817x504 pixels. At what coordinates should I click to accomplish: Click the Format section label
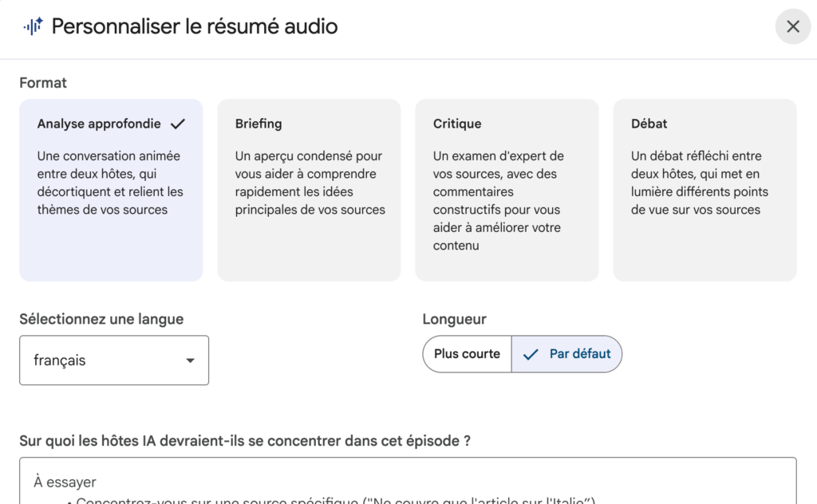point(43,83)
